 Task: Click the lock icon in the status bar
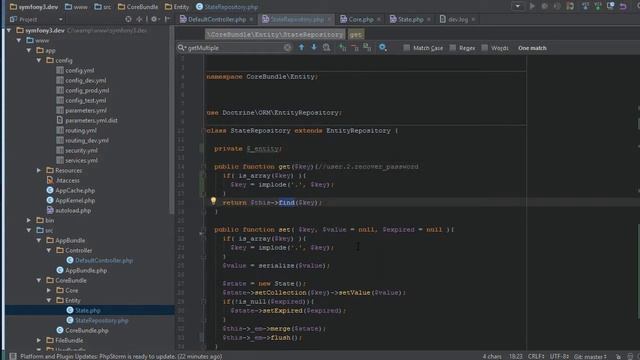click(618, 356)
